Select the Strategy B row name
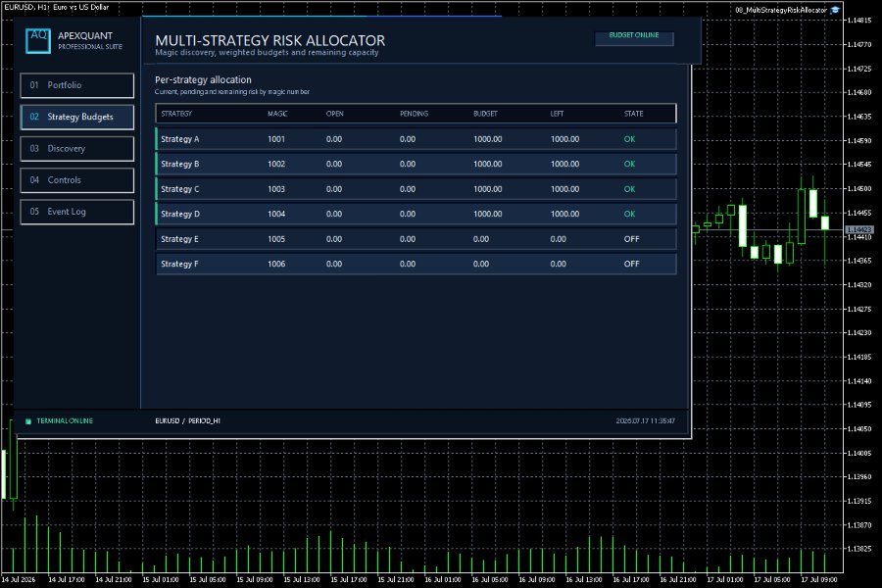The width and height of the screenshot is (882, 588). [x=180, y=164]
